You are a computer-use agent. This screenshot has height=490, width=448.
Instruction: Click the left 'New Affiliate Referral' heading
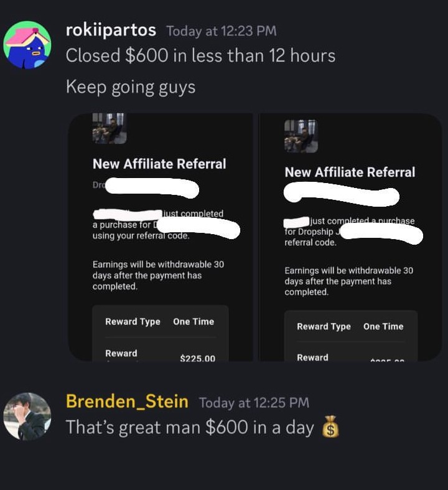[159, 164]
